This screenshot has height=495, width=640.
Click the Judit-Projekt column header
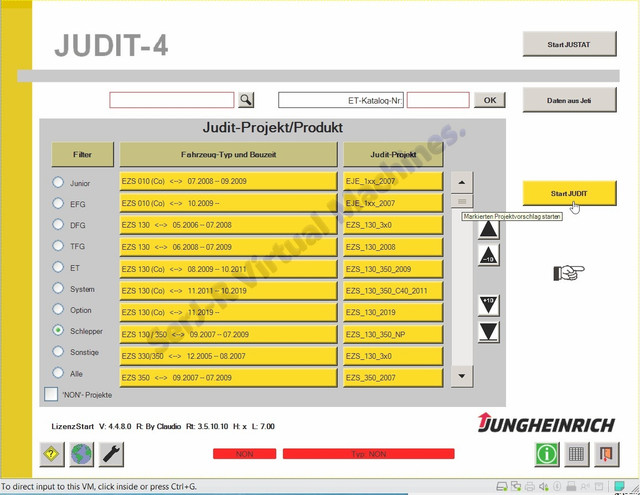(x=393, y=155)
